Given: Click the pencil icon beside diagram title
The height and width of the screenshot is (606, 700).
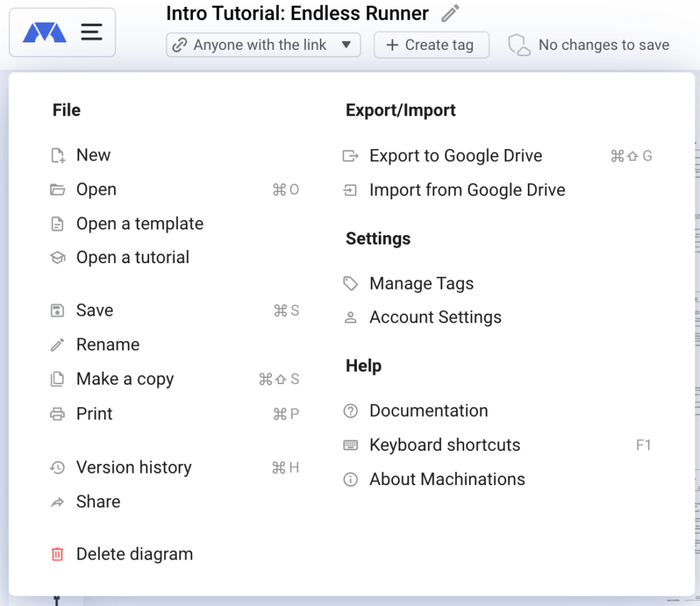Looking at the screenshot, I should [x=450, y=13].
